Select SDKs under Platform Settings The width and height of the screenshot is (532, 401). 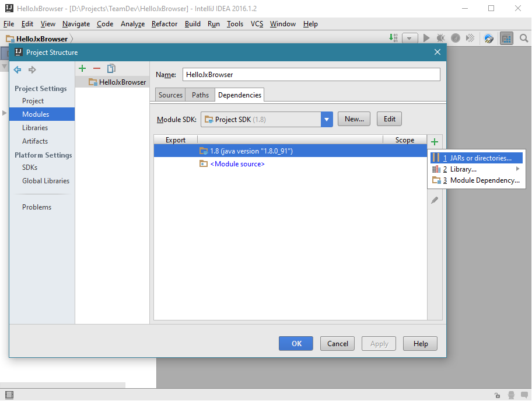tap(30, 168)
